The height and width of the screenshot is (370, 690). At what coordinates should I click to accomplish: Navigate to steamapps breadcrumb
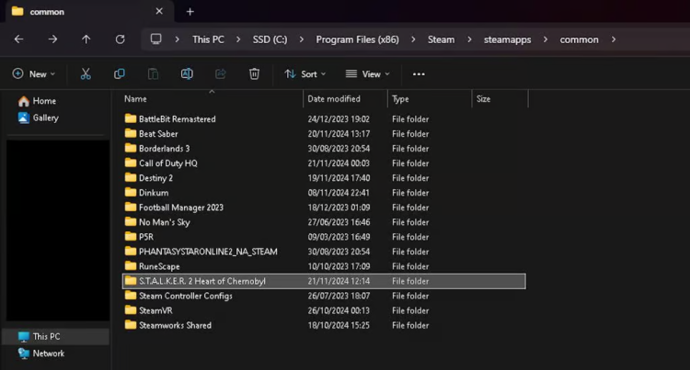tap(507, 40)
